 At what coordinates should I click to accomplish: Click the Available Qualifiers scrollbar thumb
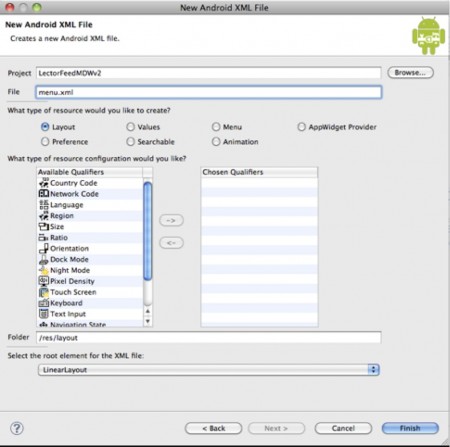coord(148,231)
